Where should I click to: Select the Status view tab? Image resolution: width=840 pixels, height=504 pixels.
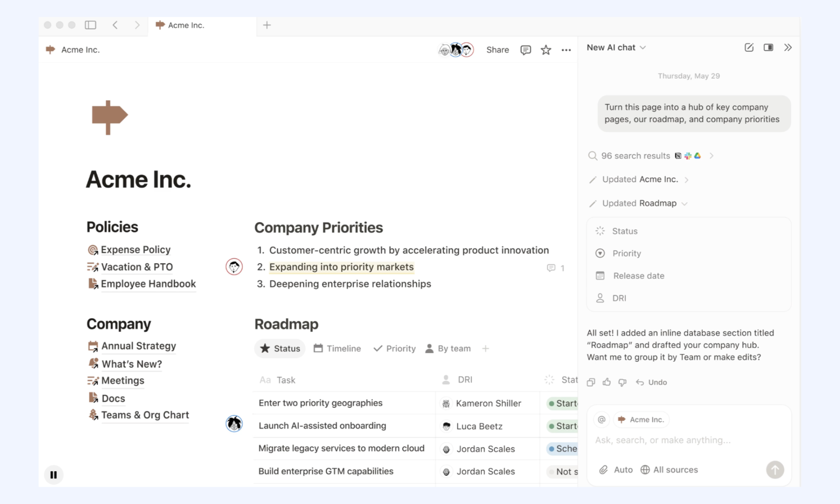280,349
